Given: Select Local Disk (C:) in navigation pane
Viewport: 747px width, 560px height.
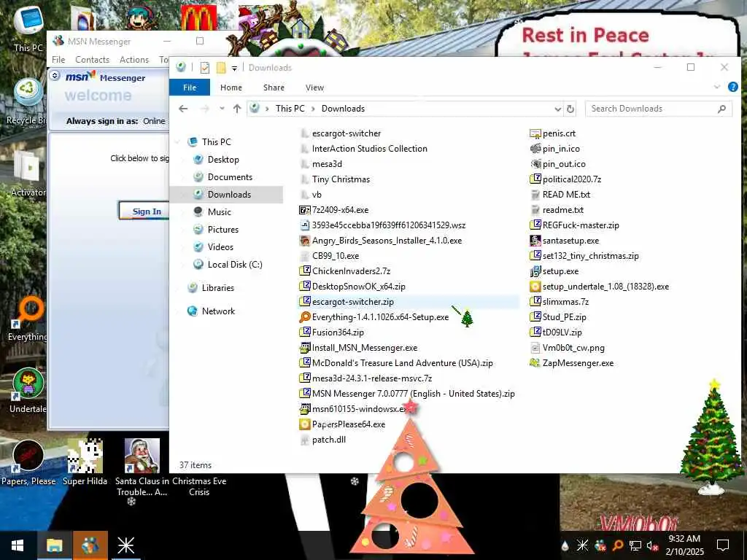Looking at the screenshot, I should coord(234,264).
